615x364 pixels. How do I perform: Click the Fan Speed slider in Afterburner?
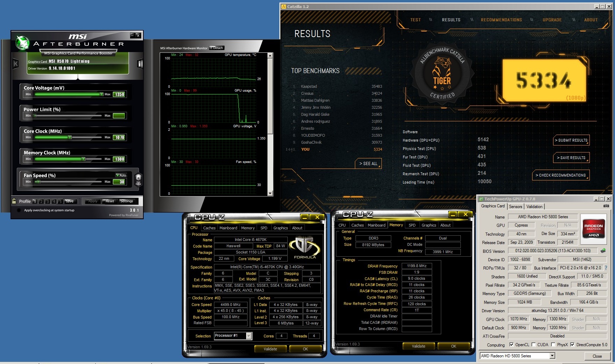[69, 181]
